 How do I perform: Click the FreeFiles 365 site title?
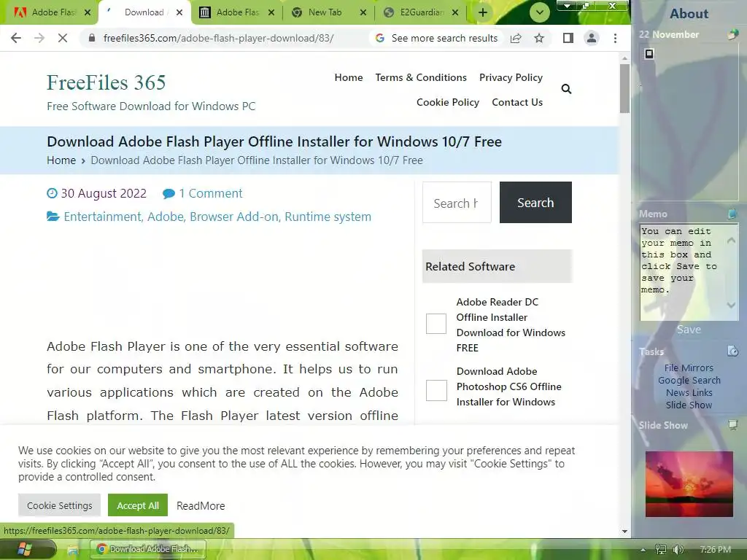[x=106, y=82]
